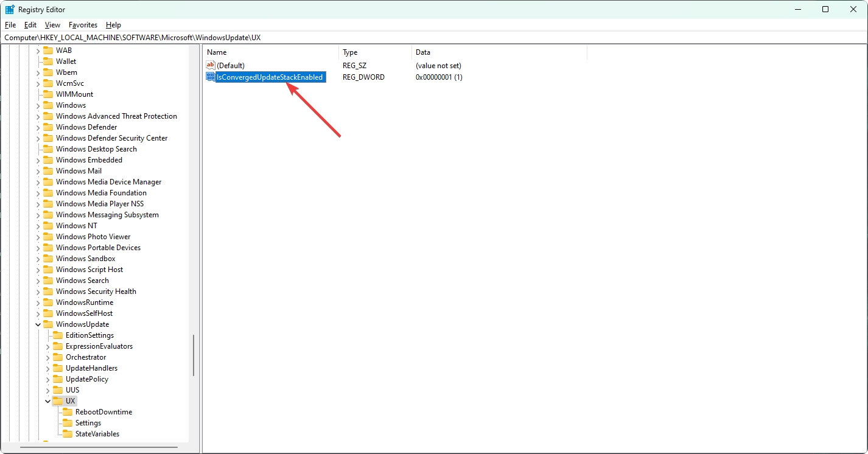Click the WindowsSelfHost folder icon

click(x=48, y=313)
